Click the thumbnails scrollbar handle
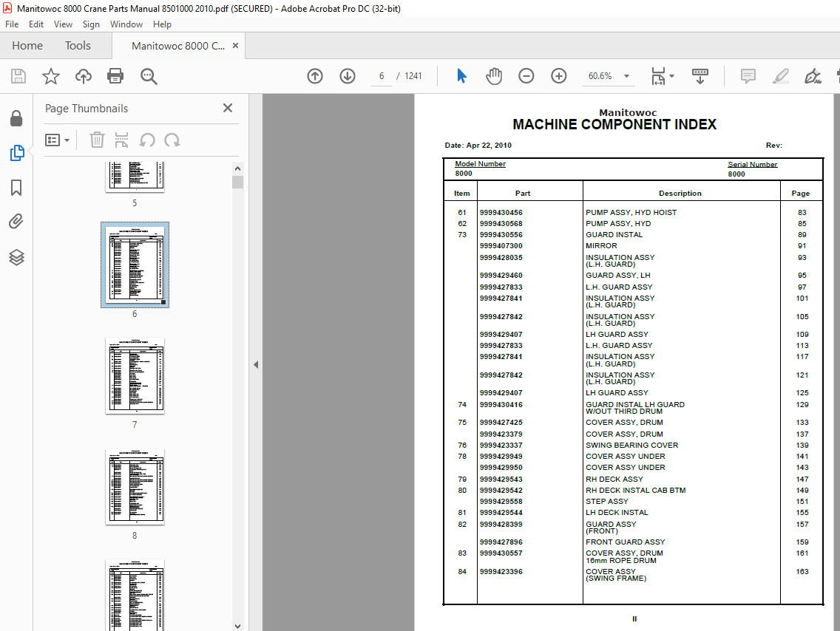Image resolution: width=840 pixels, height=631 pixels. coord(238,182)
